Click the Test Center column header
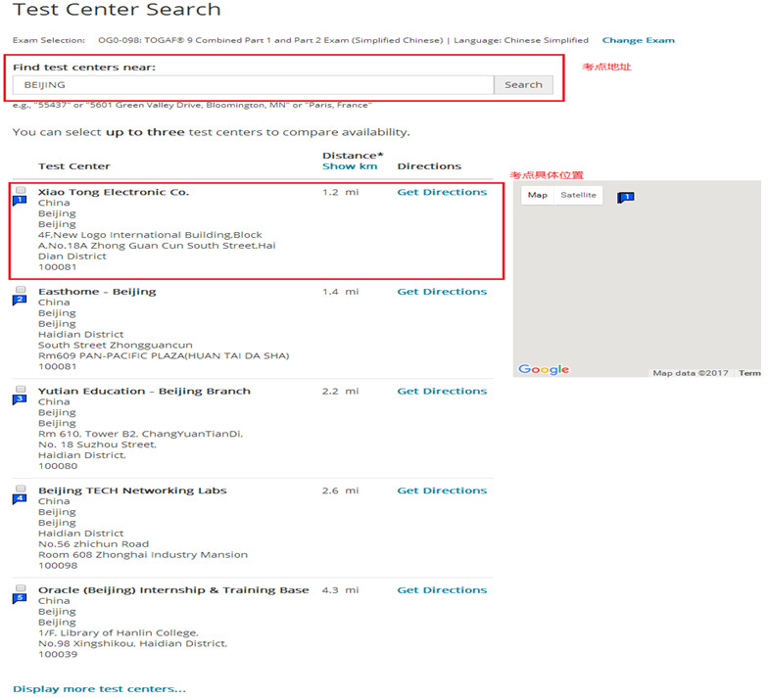The image size is (768, 700). point(74,166)
